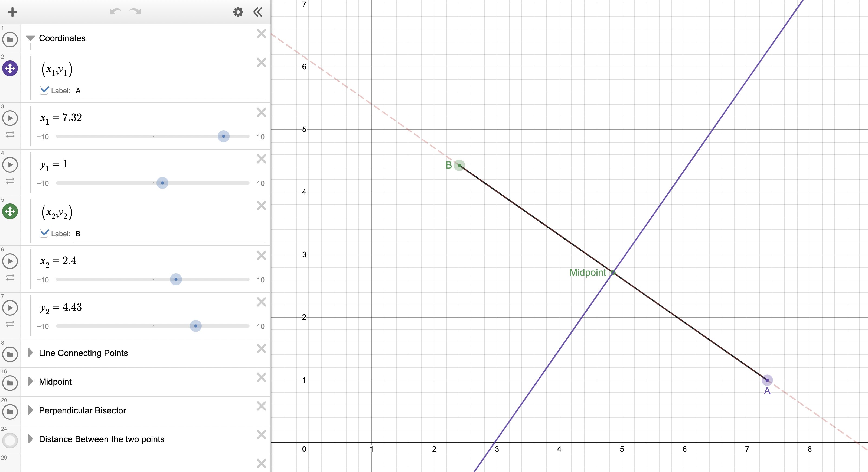Click the Coordinates folder title
The image size is (868, 472).
pyautogui.click(x=62, y=38)
